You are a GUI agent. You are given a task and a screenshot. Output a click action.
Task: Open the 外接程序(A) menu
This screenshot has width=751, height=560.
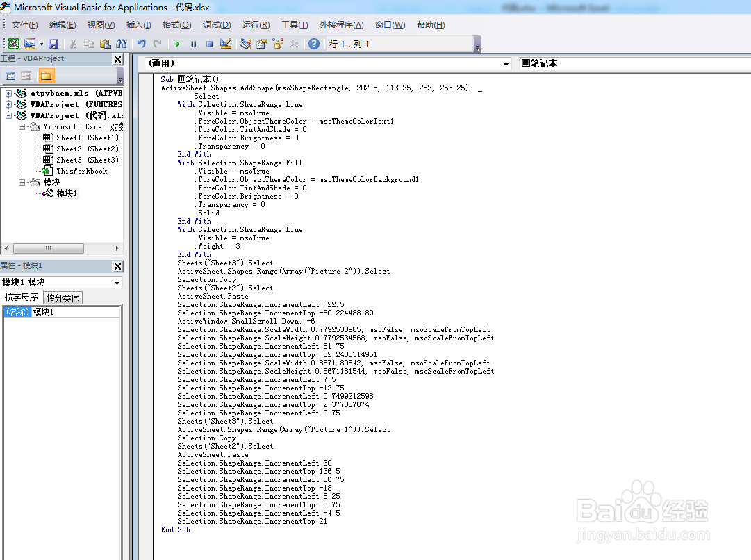[x=342, y=25]
